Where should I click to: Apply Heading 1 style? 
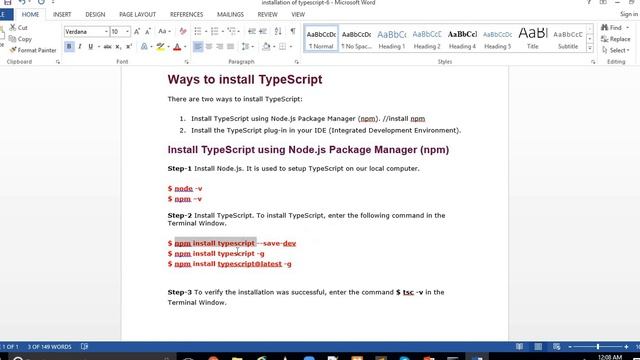(x=391, y=39)
